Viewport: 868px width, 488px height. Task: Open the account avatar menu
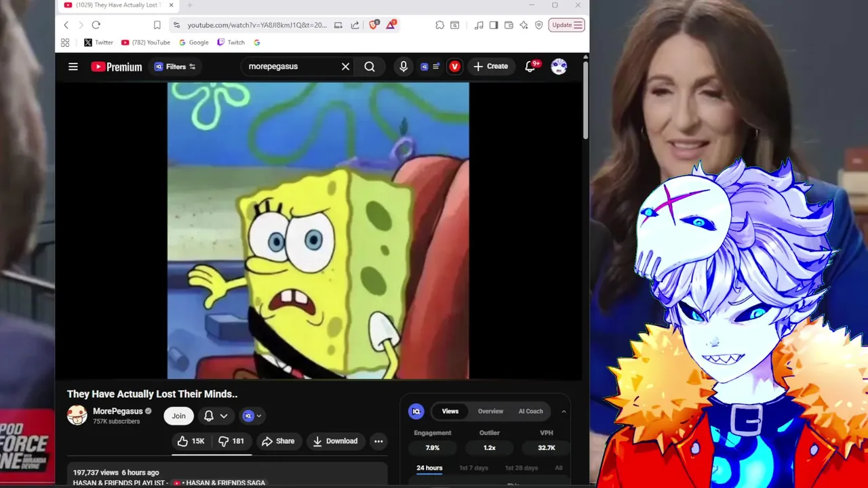pyautogui.click(x=559, y=66)
